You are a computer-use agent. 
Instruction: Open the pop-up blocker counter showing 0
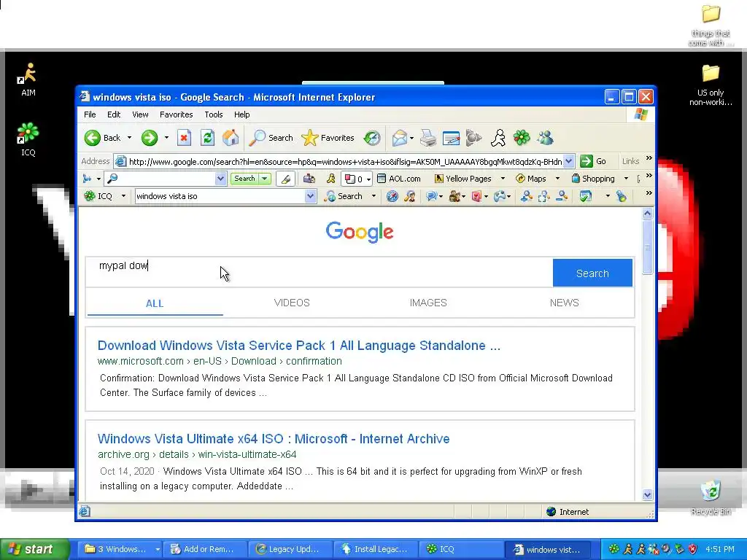click(356, 179)
